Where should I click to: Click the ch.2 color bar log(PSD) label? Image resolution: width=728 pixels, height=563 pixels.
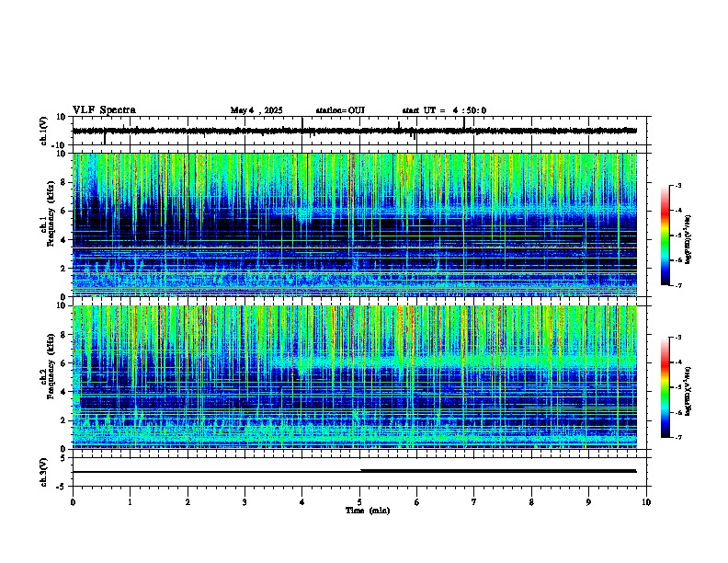click(x=688, y=391)
